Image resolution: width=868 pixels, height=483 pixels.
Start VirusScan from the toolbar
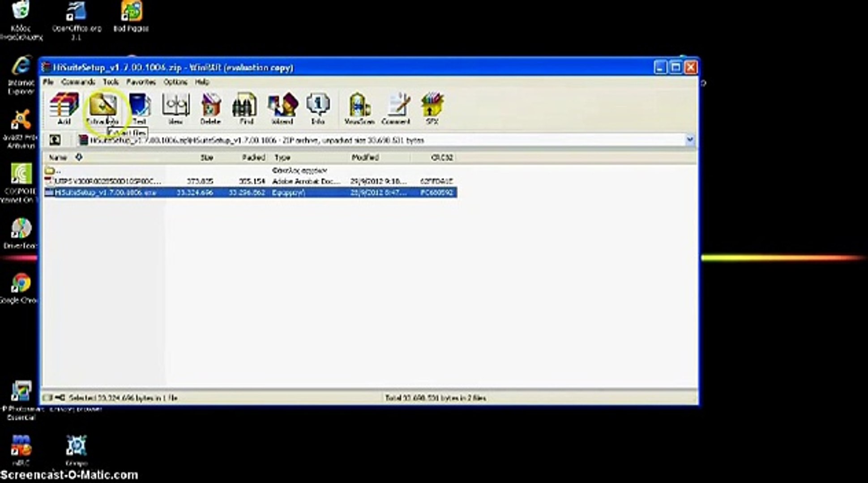coord(359,108)
